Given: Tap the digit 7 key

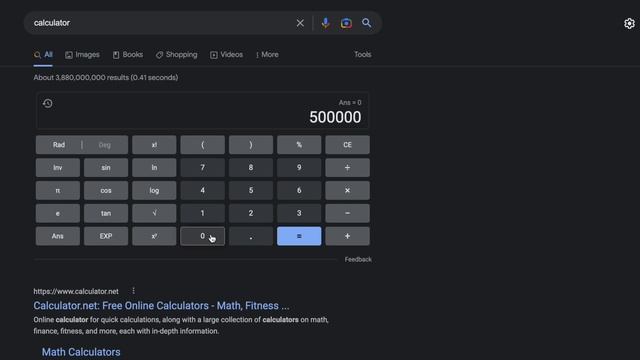Looking at the screenshot, I should tap(202, 168).
